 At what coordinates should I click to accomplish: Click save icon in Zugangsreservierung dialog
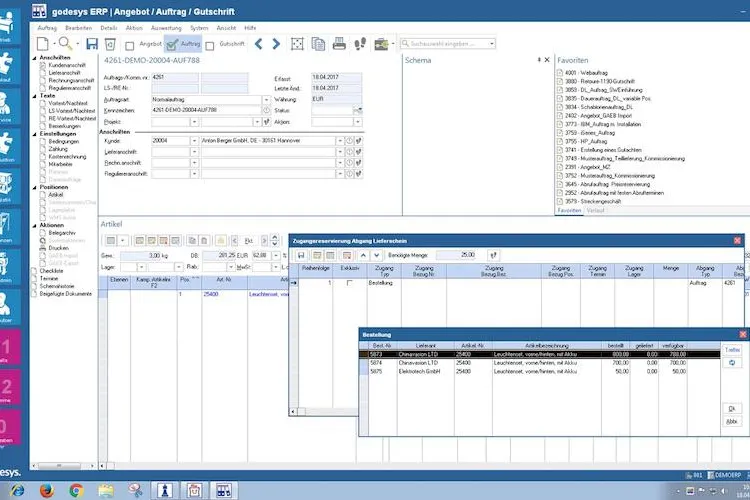(301, 255)
